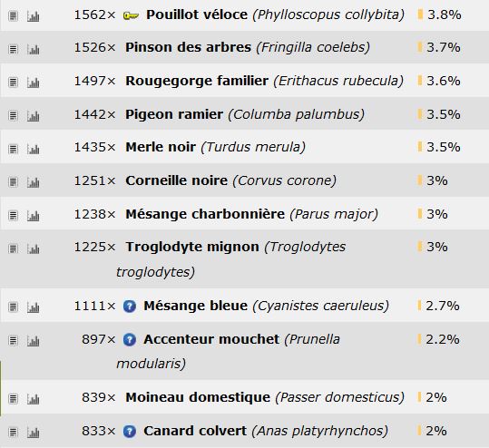489x448 pixels.
Task: Click the key icon beside Pouillot véloce
Action: tap(131, 15)
